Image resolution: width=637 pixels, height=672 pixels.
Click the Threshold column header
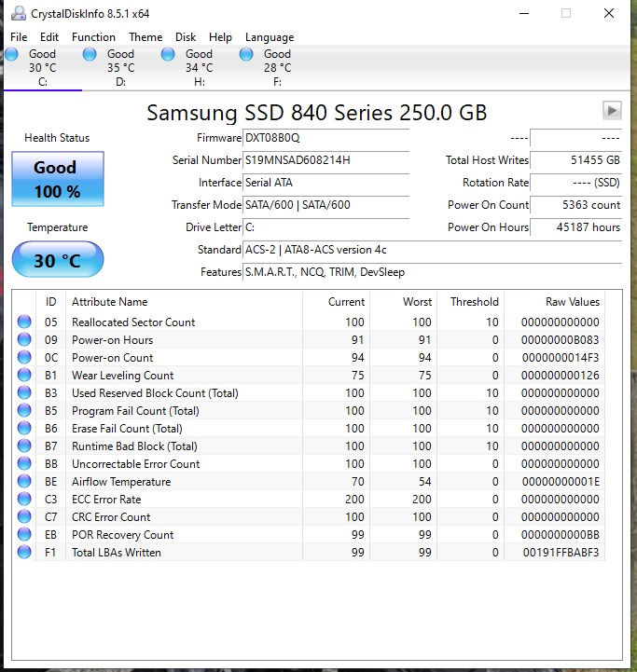coord(471,302)
